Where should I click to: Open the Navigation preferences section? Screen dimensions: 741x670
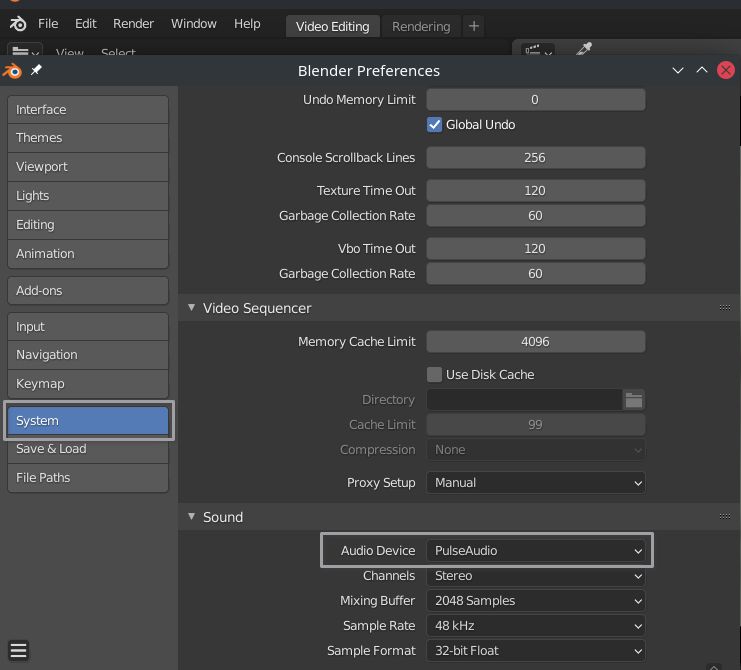pyautogui.click(x=88, y=355)
